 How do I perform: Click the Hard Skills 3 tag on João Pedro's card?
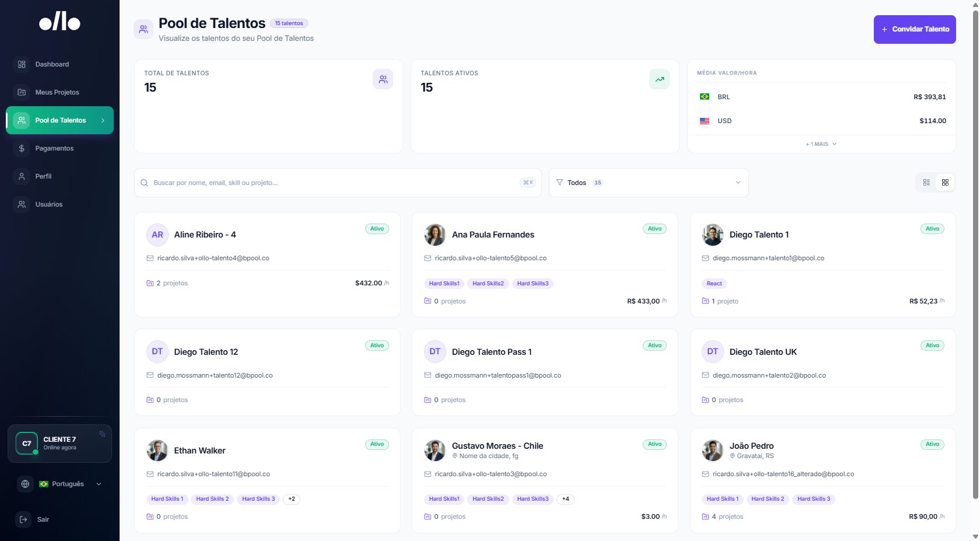coord(813,499)
